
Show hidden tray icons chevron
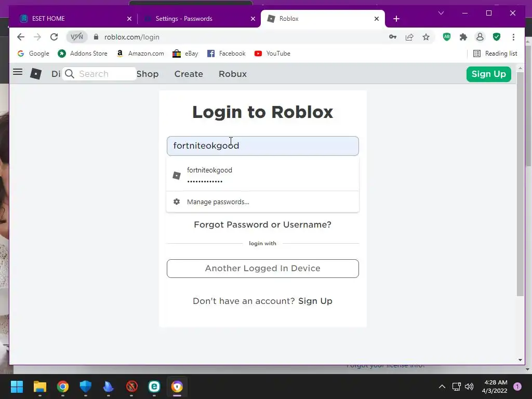(x=442, y=387)
